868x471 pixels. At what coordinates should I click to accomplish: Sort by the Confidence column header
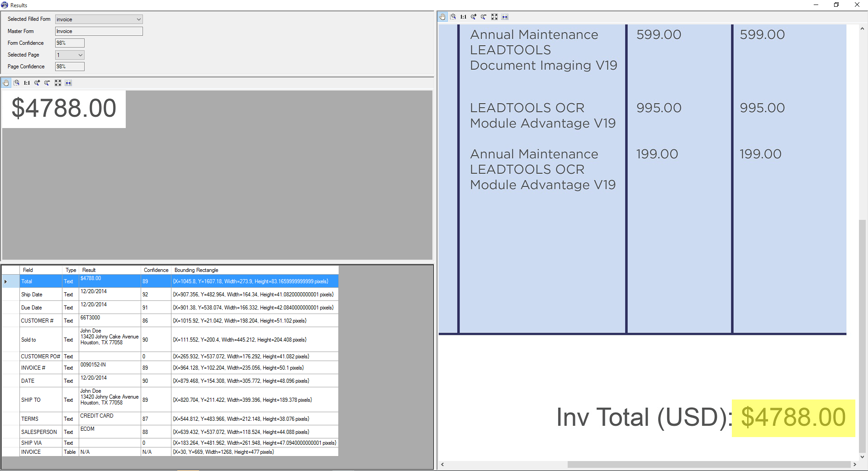pyautogui.click(x=156, y=270)
